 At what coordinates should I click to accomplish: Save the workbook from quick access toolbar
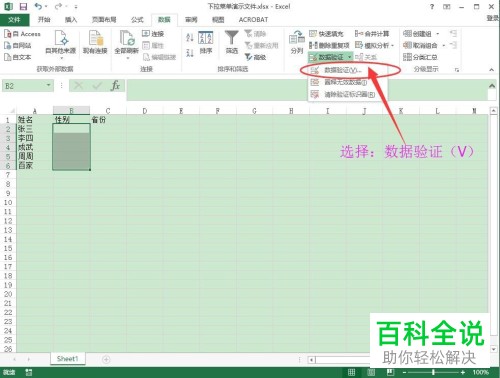click(x=23, y=6)
